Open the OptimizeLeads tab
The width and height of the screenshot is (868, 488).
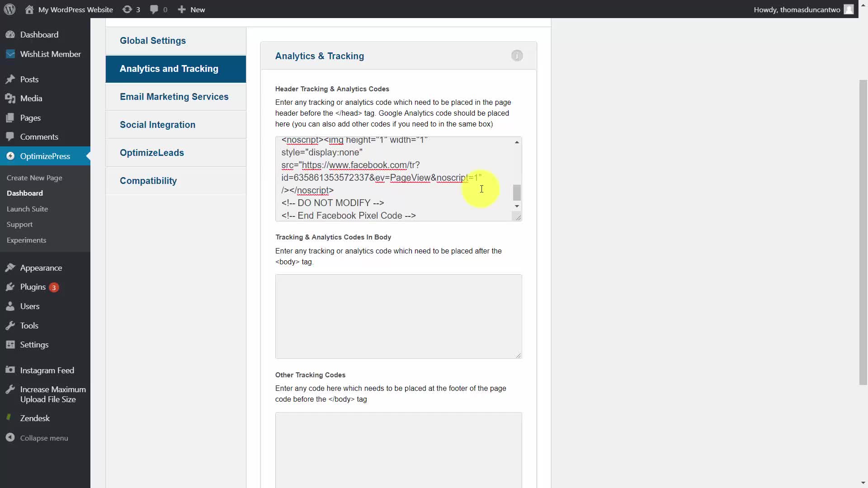coord(176,153)
